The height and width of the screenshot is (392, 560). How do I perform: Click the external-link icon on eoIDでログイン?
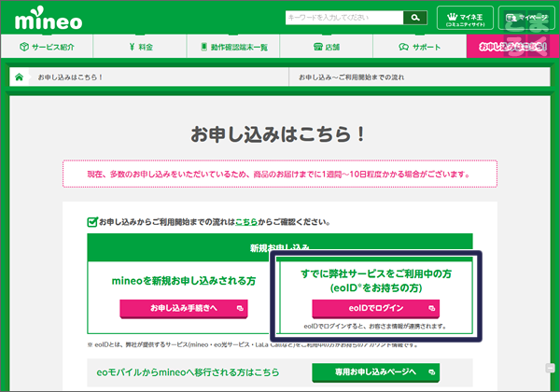pyautogui.click(x=432, y=308)
